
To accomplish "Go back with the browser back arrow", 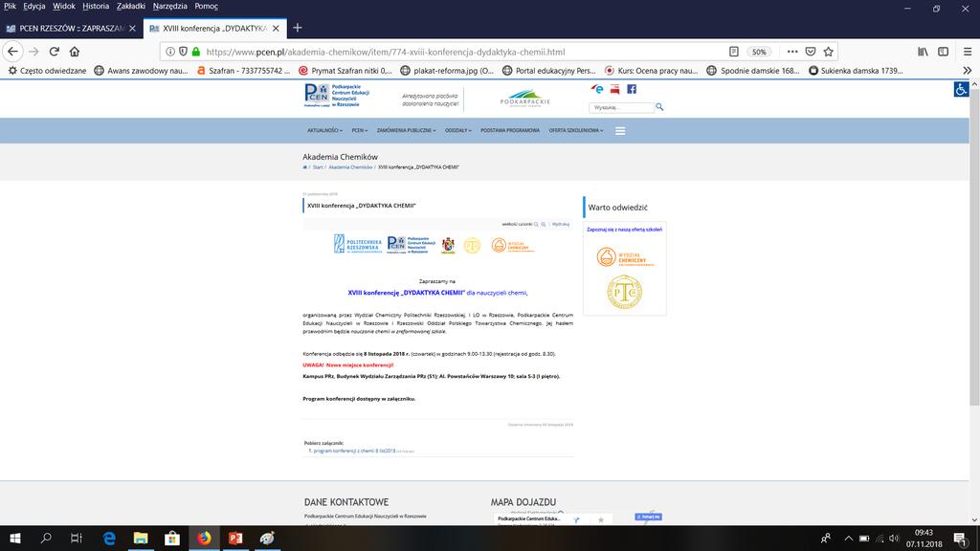I will point(13,52).
